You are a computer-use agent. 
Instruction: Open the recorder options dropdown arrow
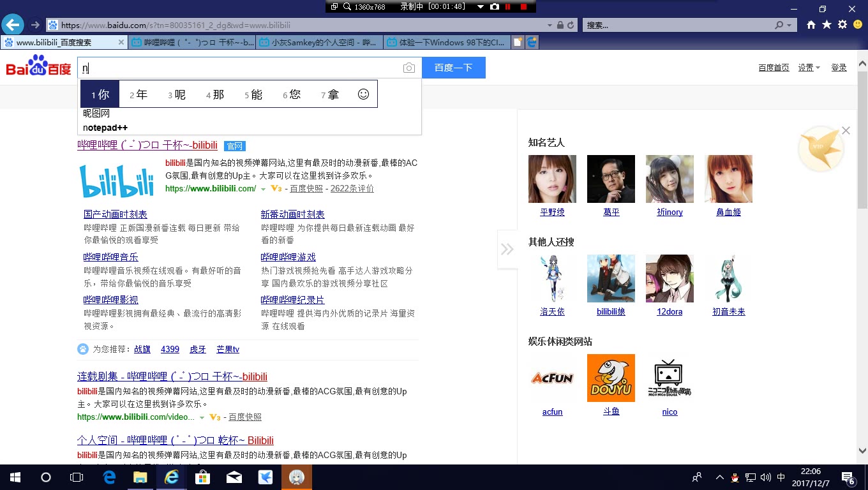481,6
